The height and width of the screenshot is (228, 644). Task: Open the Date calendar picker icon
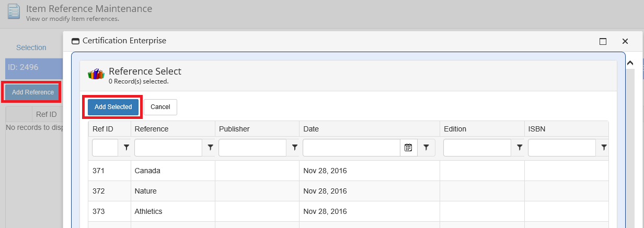[408, 148]
